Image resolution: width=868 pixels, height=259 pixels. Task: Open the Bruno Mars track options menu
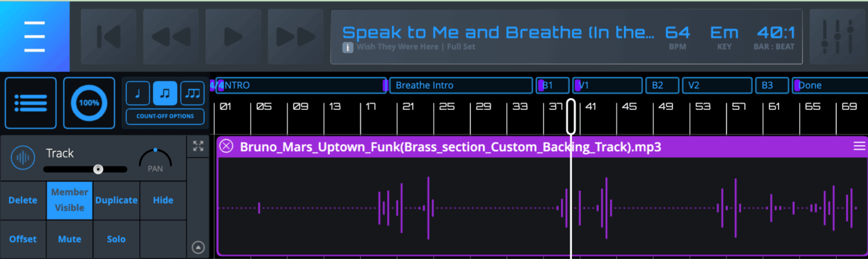click(859, 146)
